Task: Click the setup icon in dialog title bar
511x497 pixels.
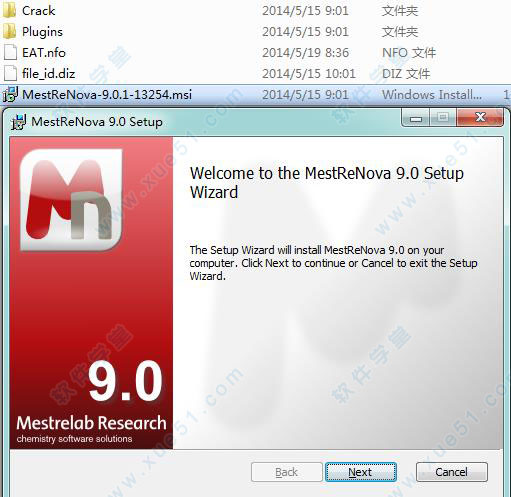Action: coord(18,122)
